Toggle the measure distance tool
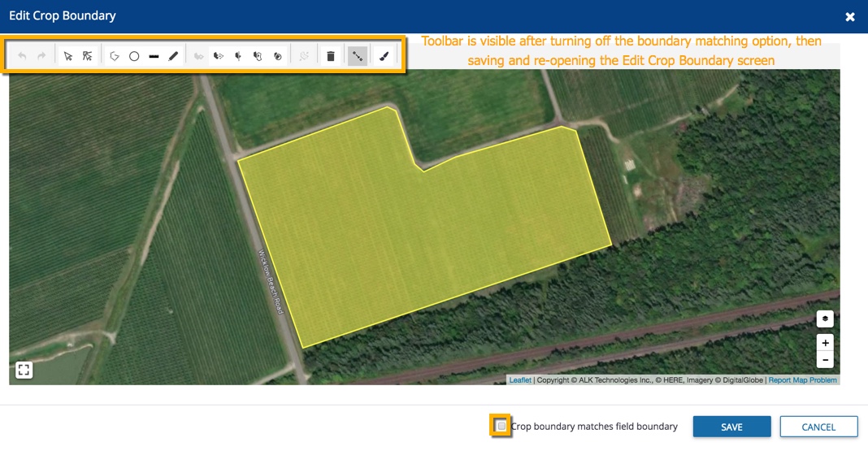The width and height of the screenshot is (868, 451). [x=358, y=56]
